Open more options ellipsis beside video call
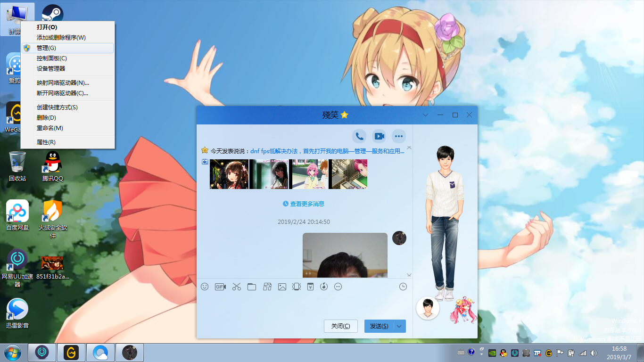This screenshot has height=362, width=644. pos(399,136)
